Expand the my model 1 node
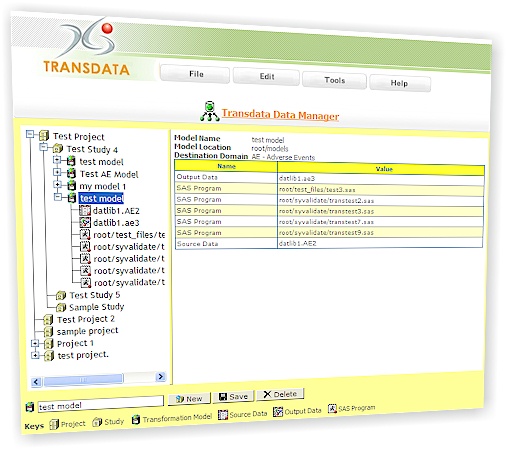 tap(58, 184)
